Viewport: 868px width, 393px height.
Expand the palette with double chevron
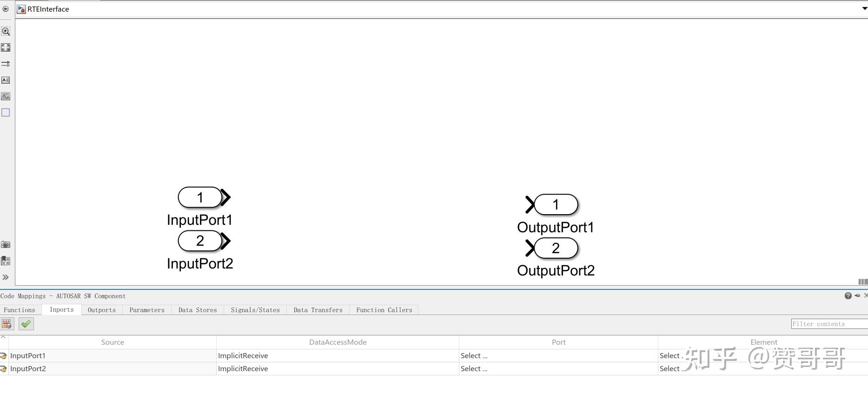(x=6, y=277)
